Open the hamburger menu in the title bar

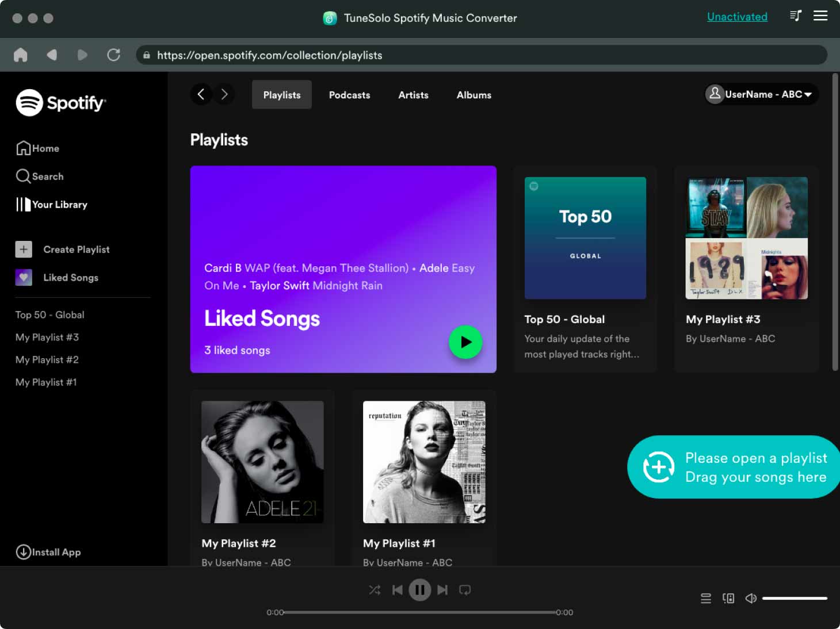pos(821,16)
